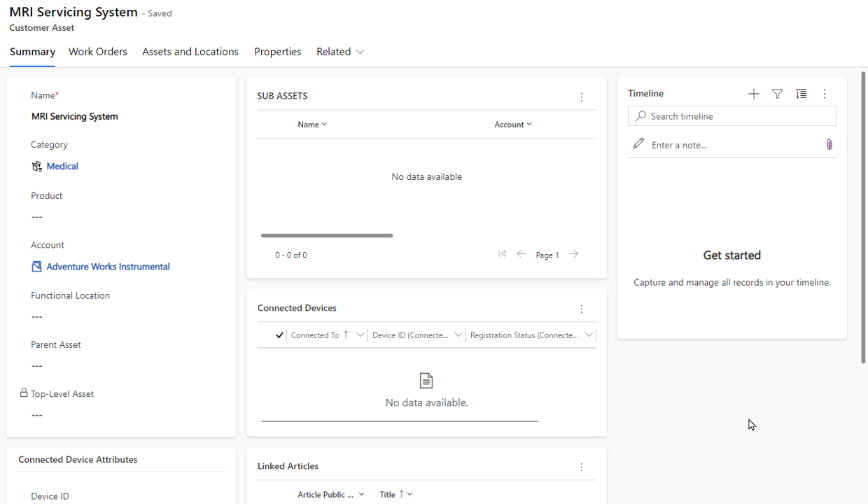The height and width of the screenshot is (504, 868).
Task: Click the Name field value MRI Servicing System
Action: (75, 116)
